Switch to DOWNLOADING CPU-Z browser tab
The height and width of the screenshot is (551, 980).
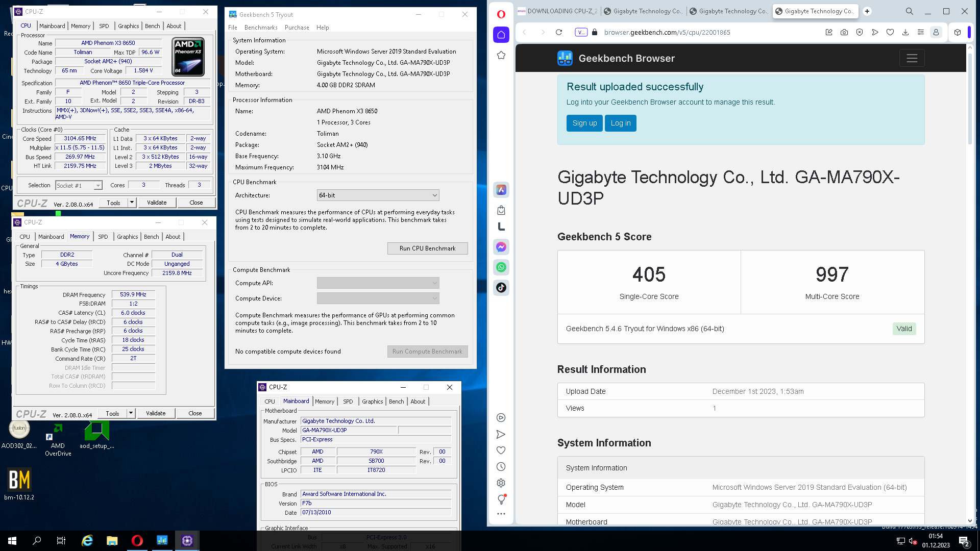tap(557, 11)
